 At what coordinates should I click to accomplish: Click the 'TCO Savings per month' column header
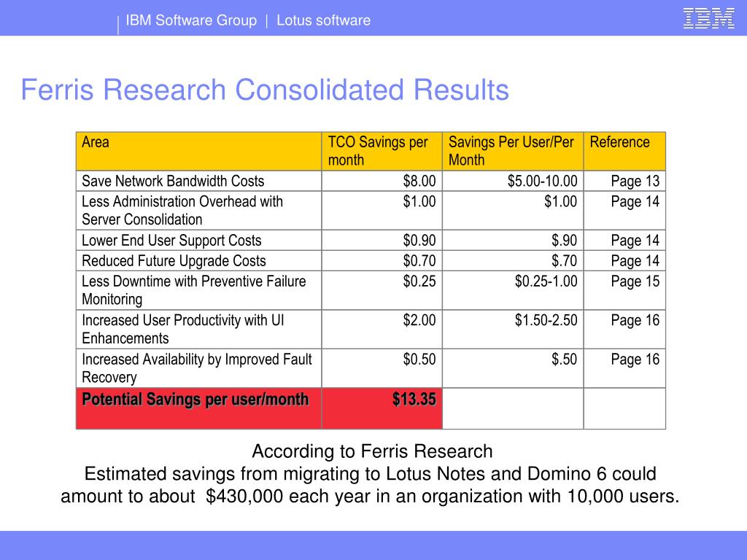pyautogui.click(x=382, y=151)
